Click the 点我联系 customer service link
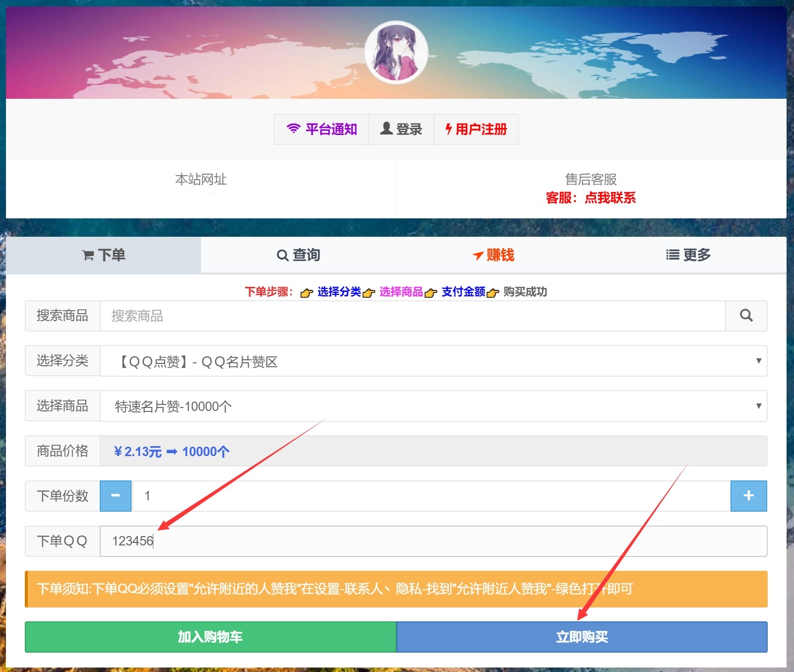This screenshot has width=794, height=672. tap(610, 198)
